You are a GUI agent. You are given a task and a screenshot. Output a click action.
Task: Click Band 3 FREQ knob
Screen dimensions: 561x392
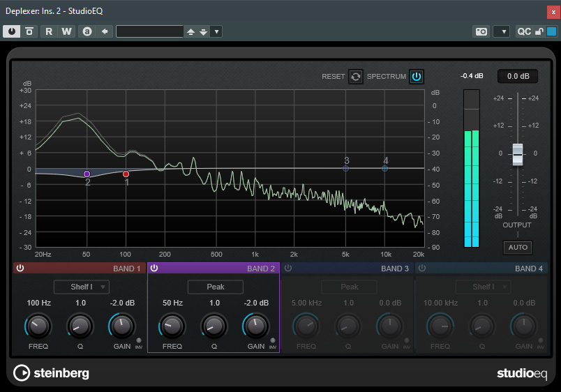pyautogui.click(x=306, y=326)
